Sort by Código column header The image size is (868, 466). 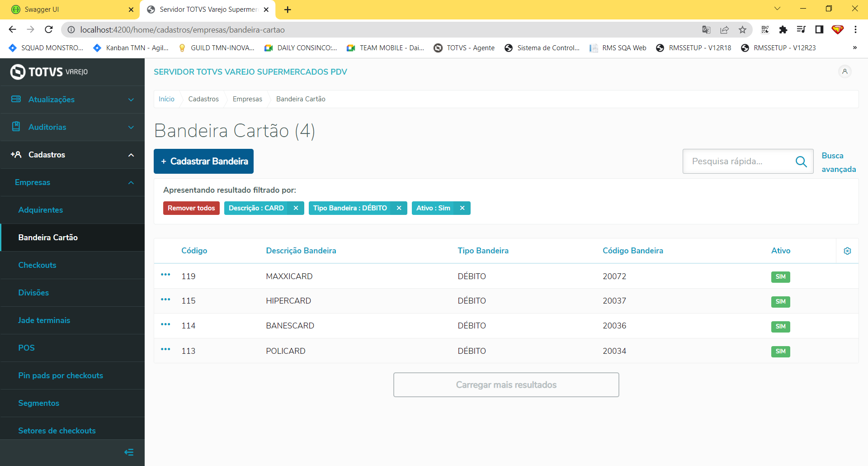point(194,251)
